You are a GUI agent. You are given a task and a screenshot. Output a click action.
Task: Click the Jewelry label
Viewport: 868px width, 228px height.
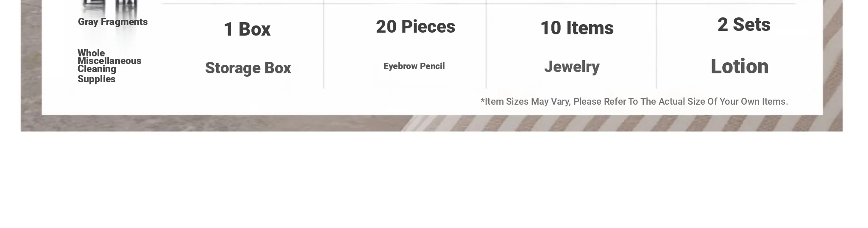tap(572, 67)
